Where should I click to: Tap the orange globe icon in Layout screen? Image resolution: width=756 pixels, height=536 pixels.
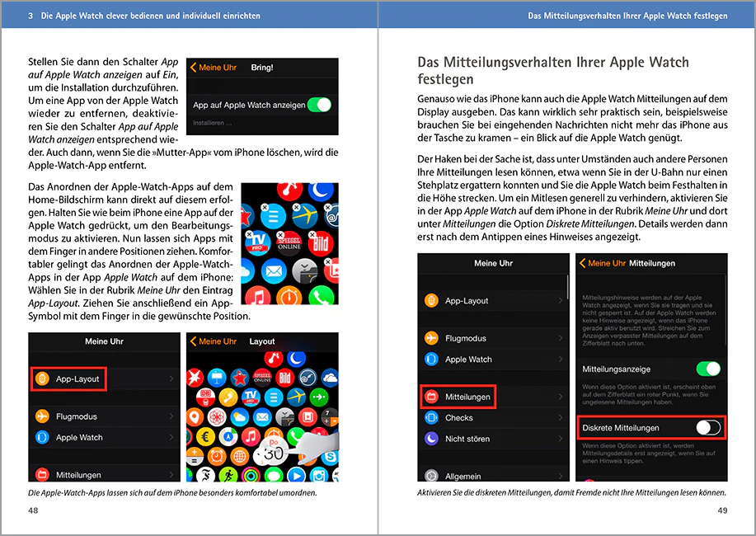[240, 455]
